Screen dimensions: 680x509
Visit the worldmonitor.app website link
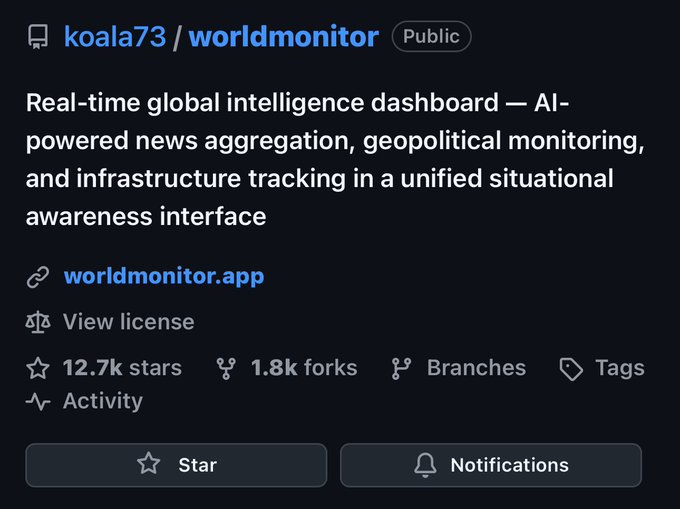click(164, 276)
